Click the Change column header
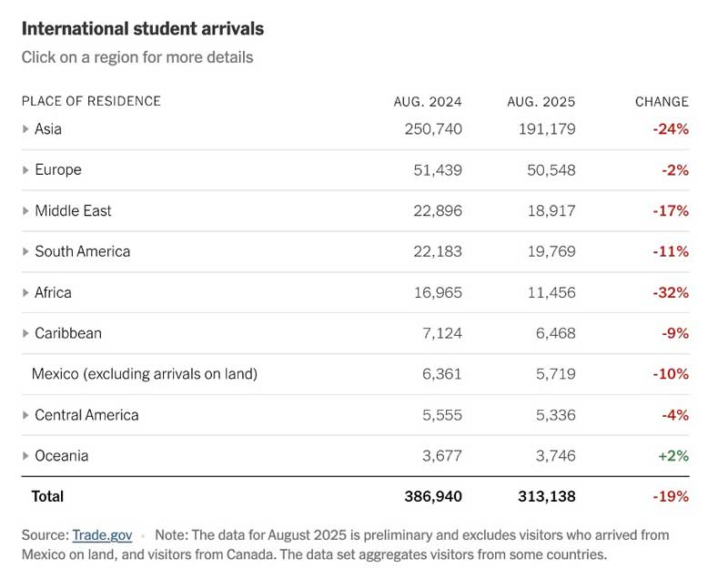This screenshot has height=579, width=728. [x=662, y=102]
